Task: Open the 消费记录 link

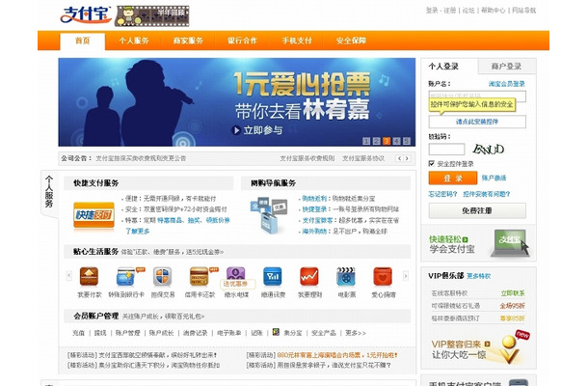Action: [195, 333]
